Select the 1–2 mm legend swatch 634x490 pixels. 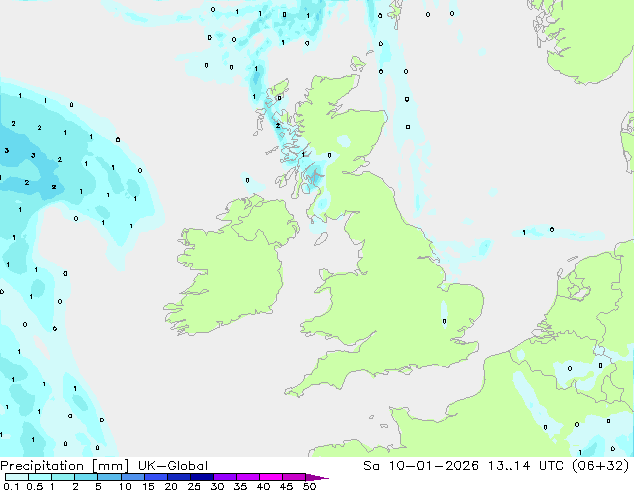click(x=63, y=477)
